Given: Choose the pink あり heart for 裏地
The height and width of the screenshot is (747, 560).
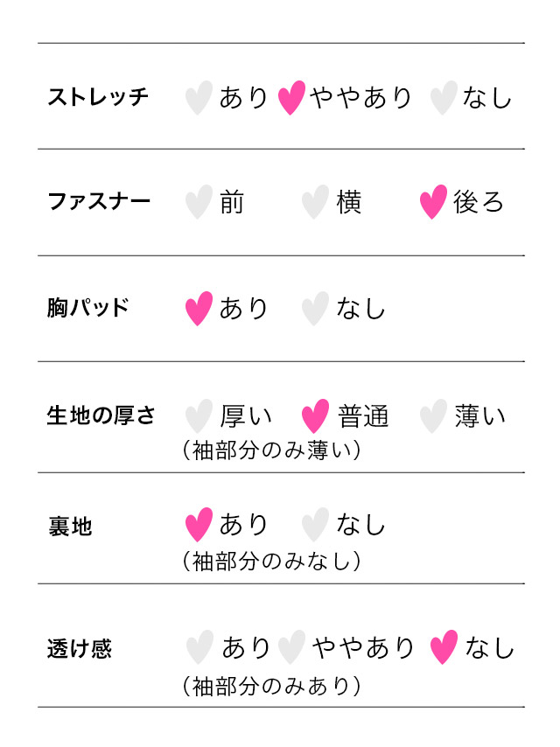Looking at the screenshot, I should [x=199, y=525].
